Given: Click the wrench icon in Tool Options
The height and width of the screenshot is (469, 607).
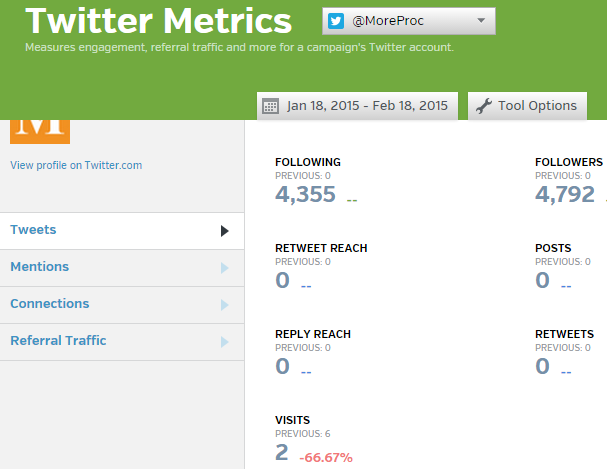Looking at the screenshot, I should pyautogui.click(x=484, y=106).
